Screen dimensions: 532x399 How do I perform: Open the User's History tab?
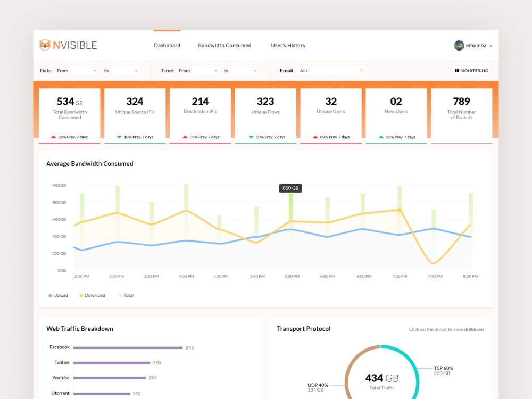pyautogui.click(x=288, y=45)
